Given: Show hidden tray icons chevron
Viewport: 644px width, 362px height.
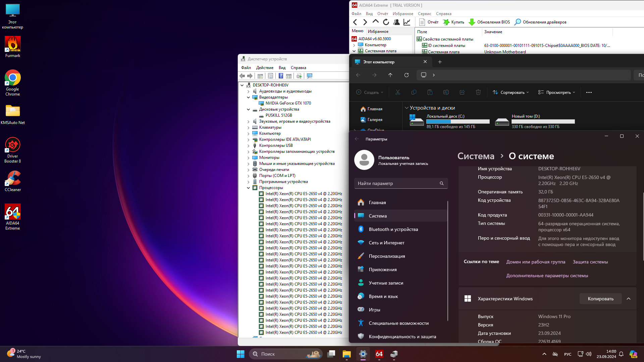Looking at the screenshot, I should point(544,354).
